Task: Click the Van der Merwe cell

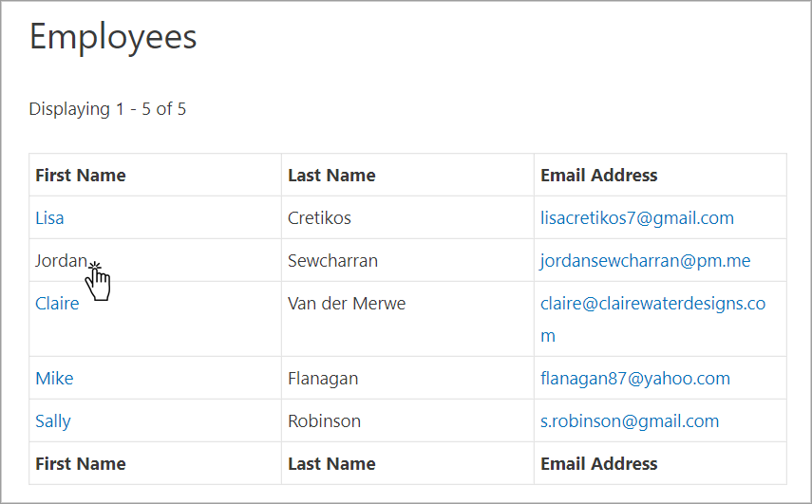Action: click(x=346, y=304)
